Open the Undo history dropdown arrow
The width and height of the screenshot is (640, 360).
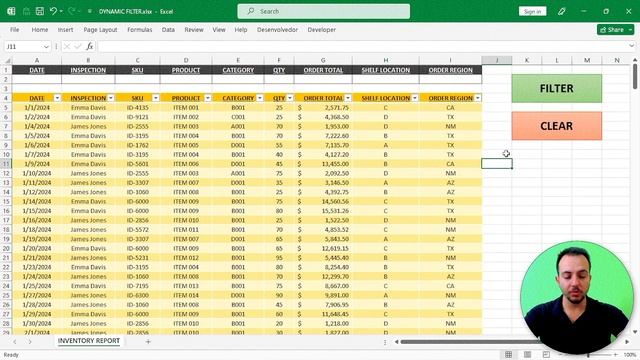(61, 11)
